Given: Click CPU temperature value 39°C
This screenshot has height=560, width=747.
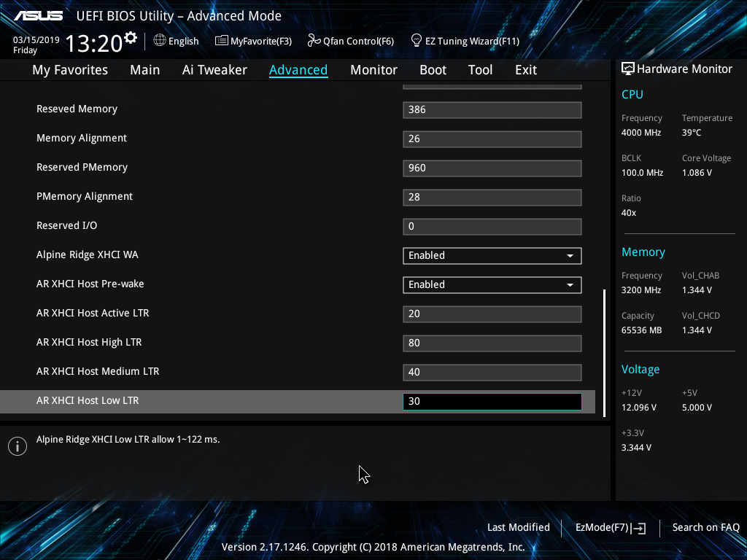Looking at the screenshot, I should (692, 133).
